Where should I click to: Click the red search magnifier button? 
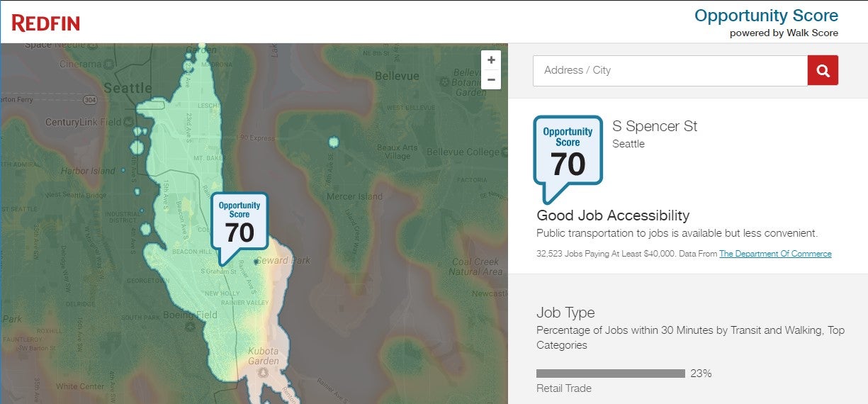[x=823, y=70]
